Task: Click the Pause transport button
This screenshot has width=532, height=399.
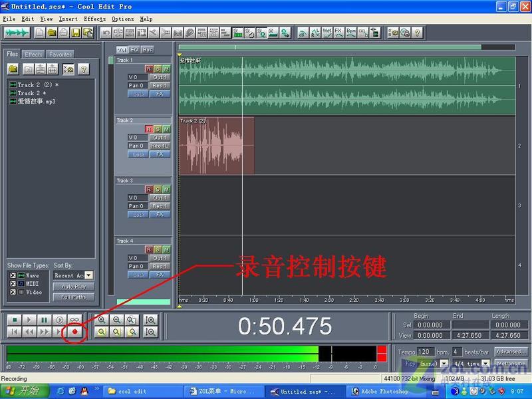Action: 44,320
